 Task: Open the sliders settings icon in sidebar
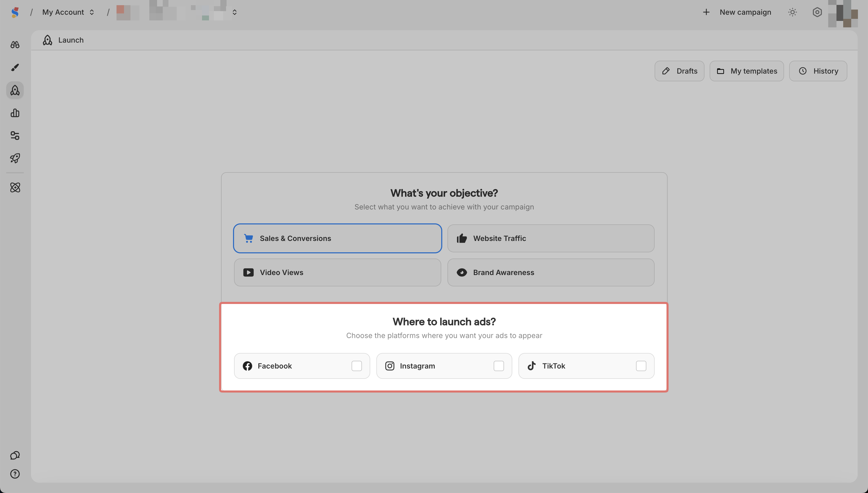pyautogui.click(x=15, y=135)
